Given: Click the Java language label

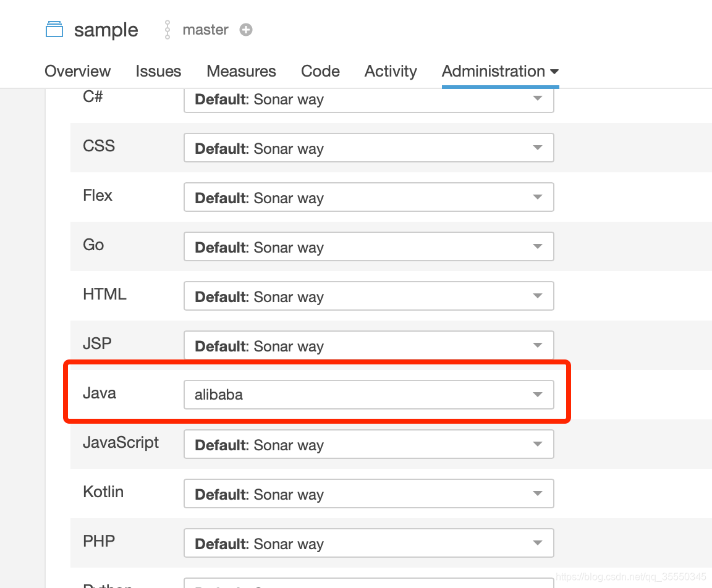Looking at the screenshot, I should [100, 393].
